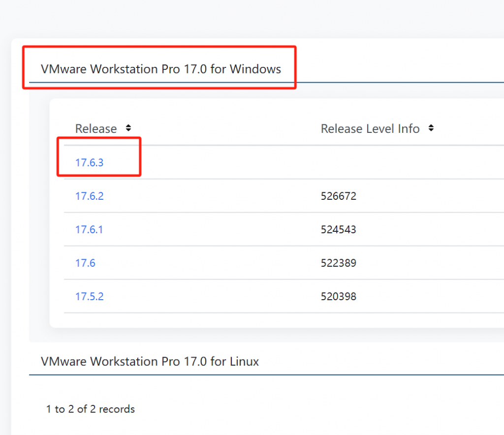The image size is (504, 435).
Task: Open the 17.6.1 release link
Action: (x=89, y=229)
